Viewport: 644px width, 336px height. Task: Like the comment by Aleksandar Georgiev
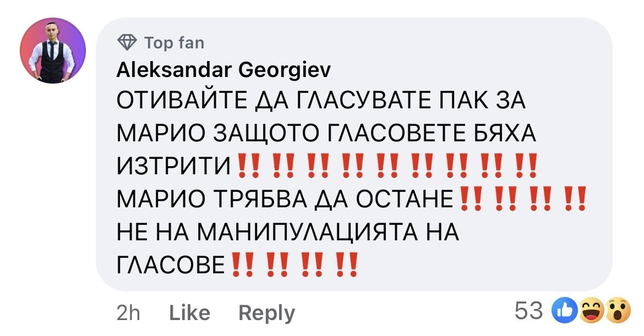(x=189, y=313)
